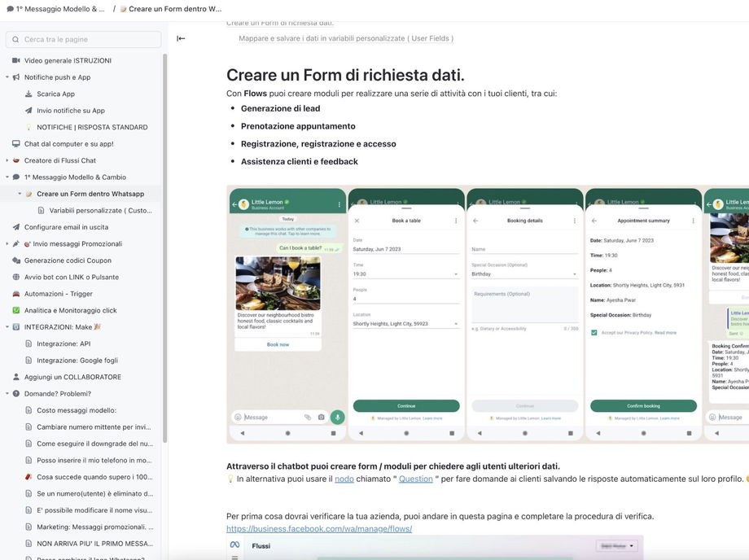
Task: Open E' possibile modificare il nome page
Action: click(94, 510)
